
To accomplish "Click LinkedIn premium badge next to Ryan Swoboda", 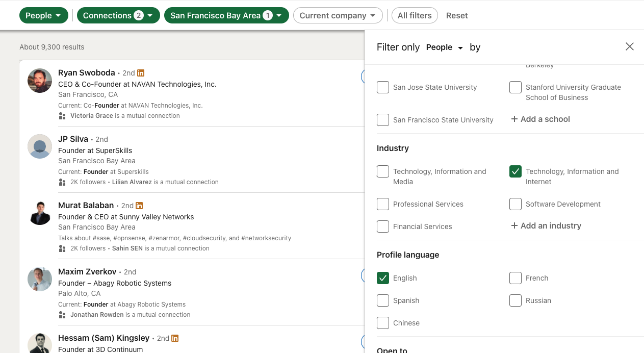I will coord(141,73).
